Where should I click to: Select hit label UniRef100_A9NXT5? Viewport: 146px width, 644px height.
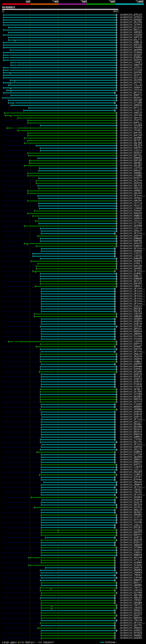point(131,65)
